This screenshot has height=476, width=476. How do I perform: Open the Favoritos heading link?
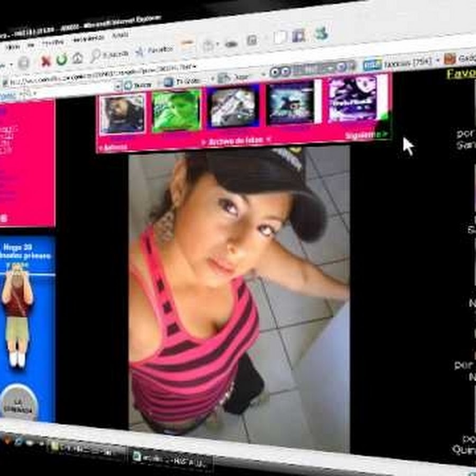pos(461,74)
